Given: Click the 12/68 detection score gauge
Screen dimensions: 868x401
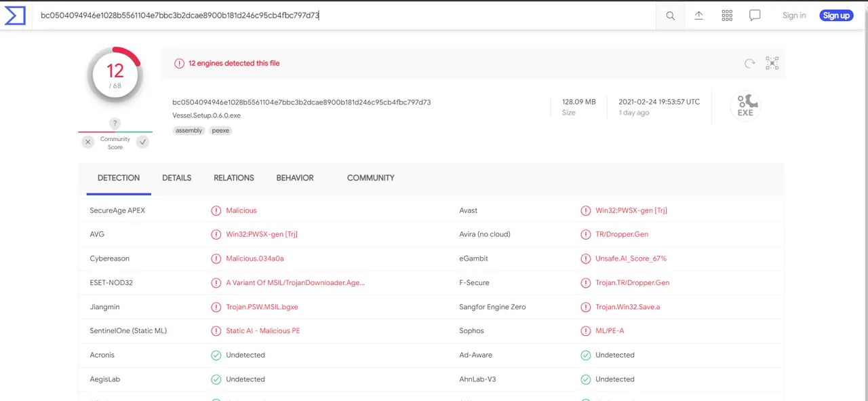Looking at the screenshot, I should pyautogui.click(x=115, y=75).
